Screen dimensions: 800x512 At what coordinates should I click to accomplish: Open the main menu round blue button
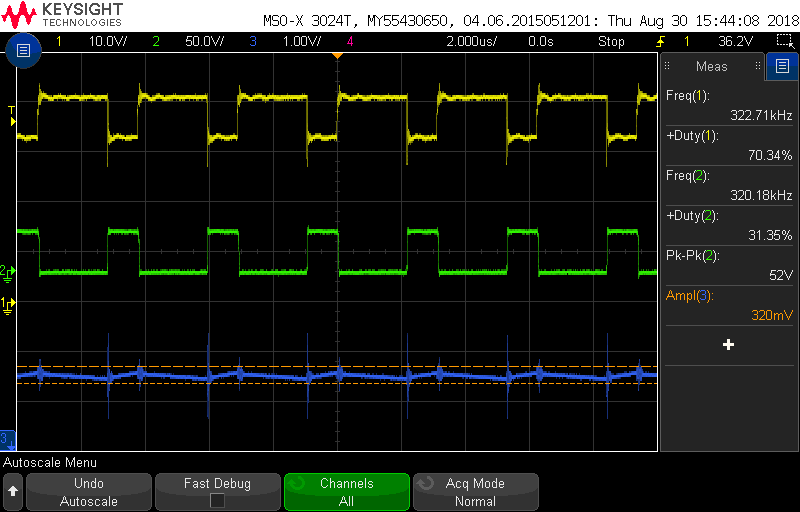pos(23,50)
